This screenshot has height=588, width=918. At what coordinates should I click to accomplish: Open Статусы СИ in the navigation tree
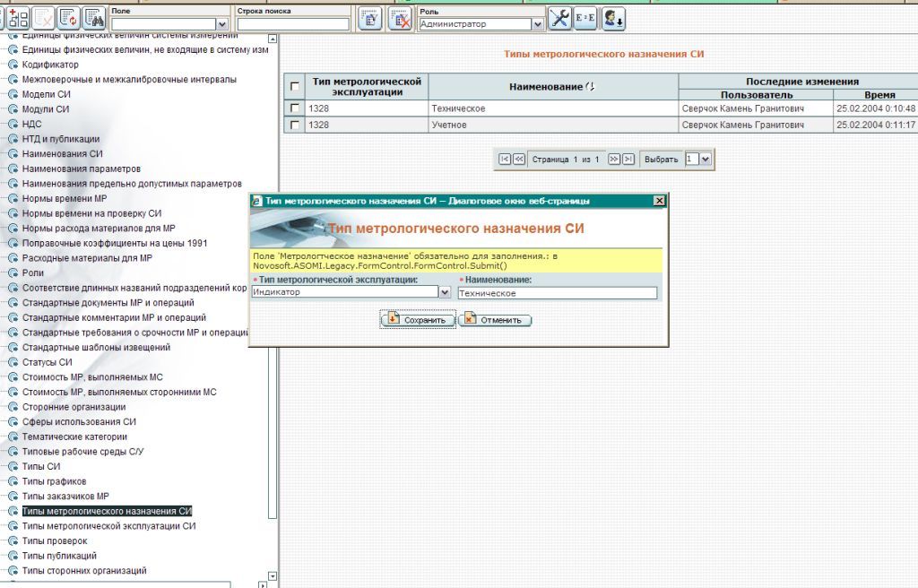click(x=47, y=362)
